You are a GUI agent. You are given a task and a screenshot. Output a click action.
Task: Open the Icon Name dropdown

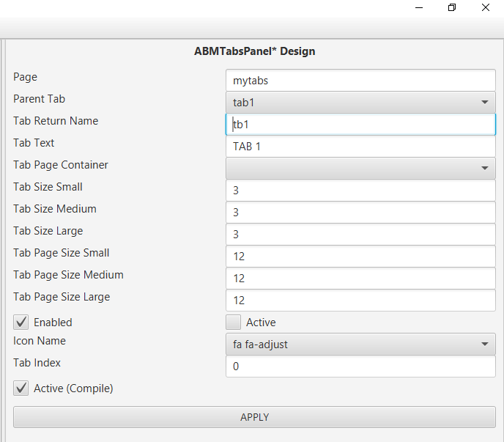[360, 345]
